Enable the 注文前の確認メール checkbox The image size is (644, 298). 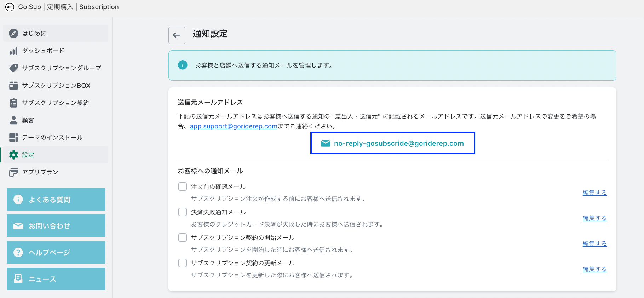pyautogui.click(x=183, y=187)
